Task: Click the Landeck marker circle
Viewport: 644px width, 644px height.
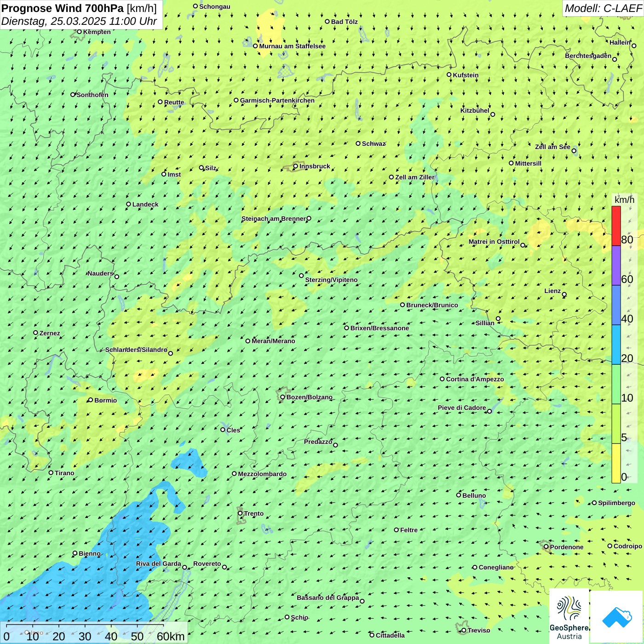Action: pos(129,204)
